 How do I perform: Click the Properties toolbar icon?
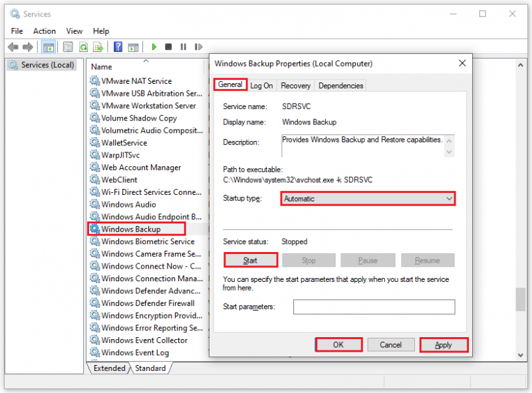68,47
